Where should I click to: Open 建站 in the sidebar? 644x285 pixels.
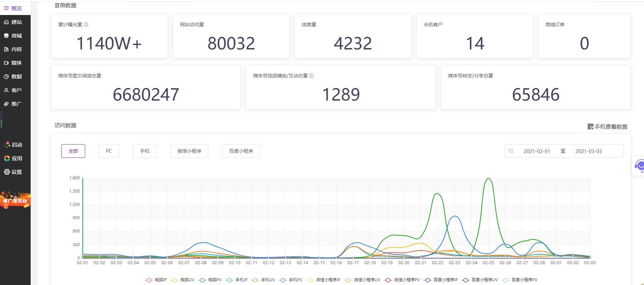coord(13,22)
